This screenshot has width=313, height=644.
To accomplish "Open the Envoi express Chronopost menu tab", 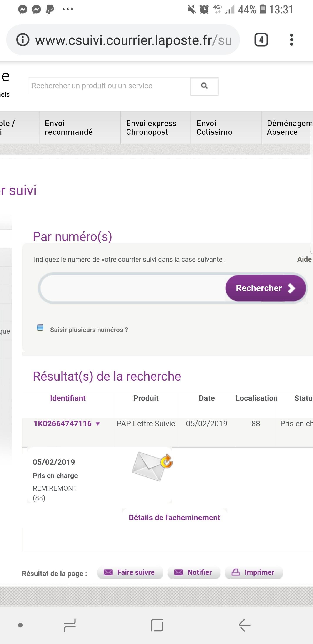I will click(156, 128).
